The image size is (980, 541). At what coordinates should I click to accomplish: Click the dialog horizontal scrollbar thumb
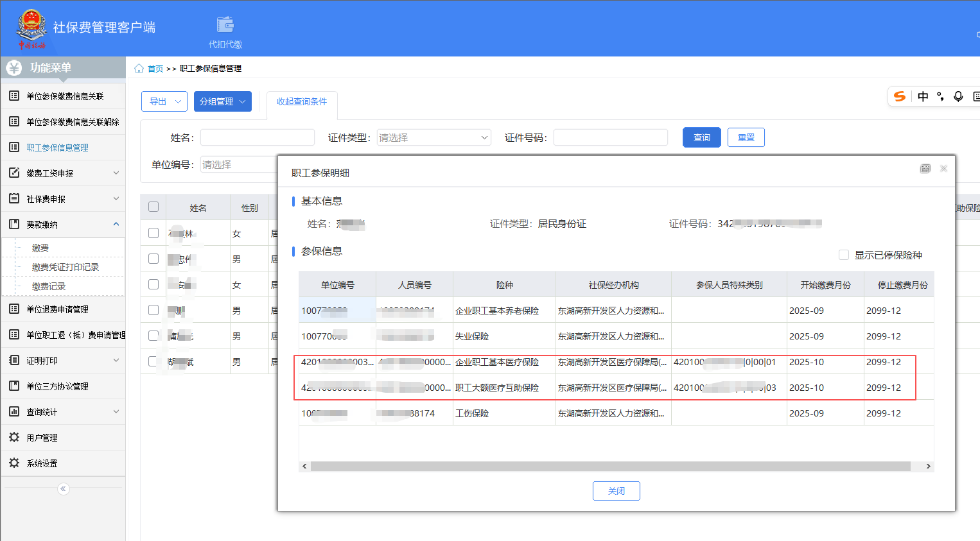click(611, 467)
